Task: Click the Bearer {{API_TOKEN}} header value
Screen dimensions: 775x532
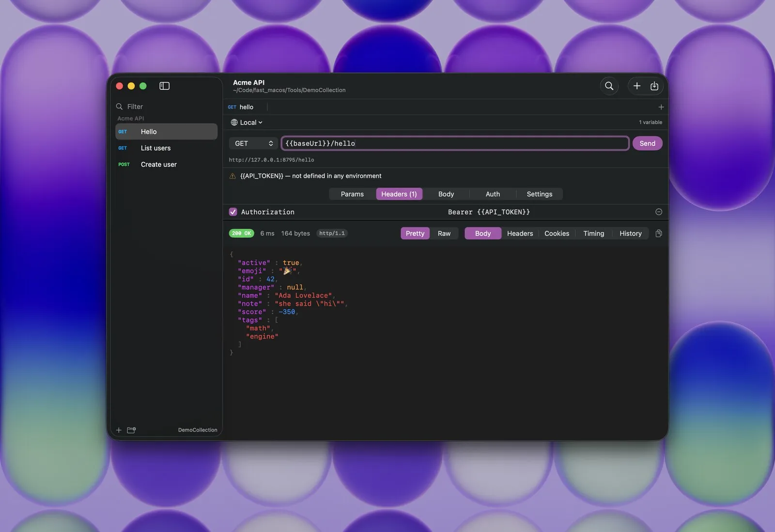Action: [x=489, y=212]
